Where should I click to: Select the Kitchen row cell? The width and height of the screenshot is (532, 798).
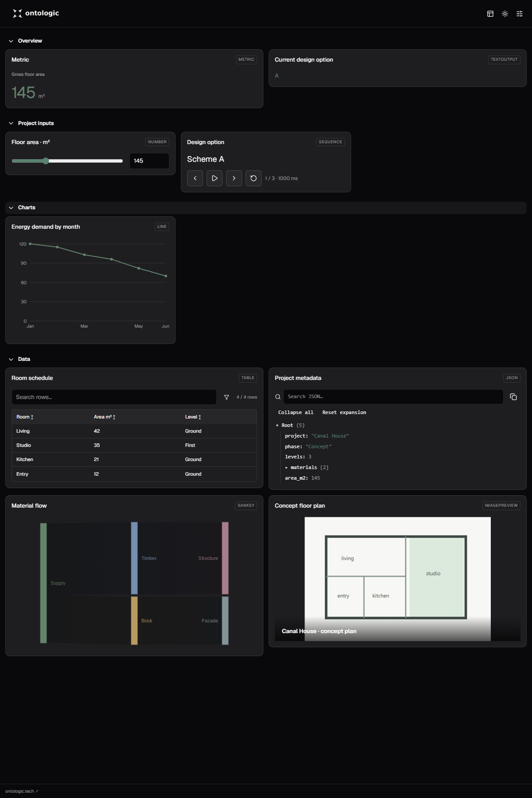25,460
